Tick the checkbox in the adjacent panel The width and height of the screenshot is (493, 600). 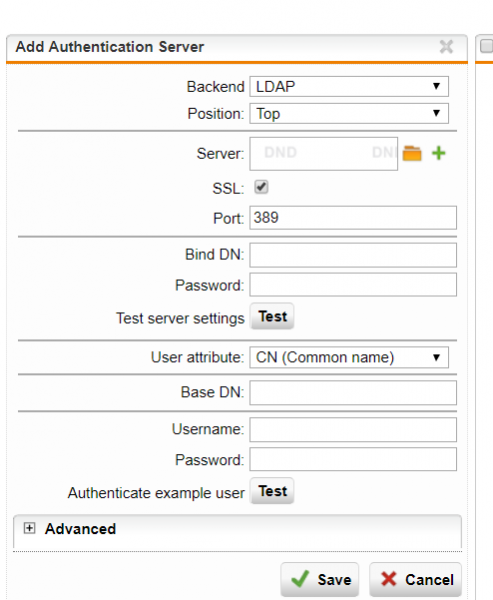pos(486,46)
